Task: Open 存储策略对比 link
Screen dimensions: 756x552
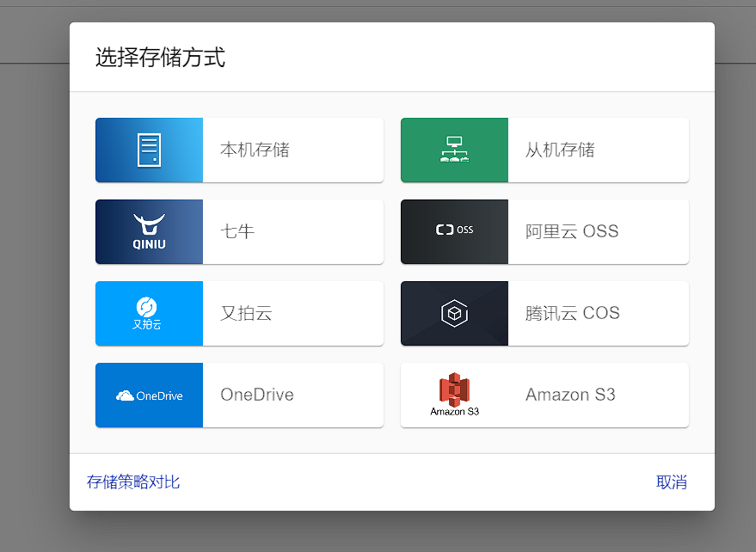Action: (x=133, y=481)
